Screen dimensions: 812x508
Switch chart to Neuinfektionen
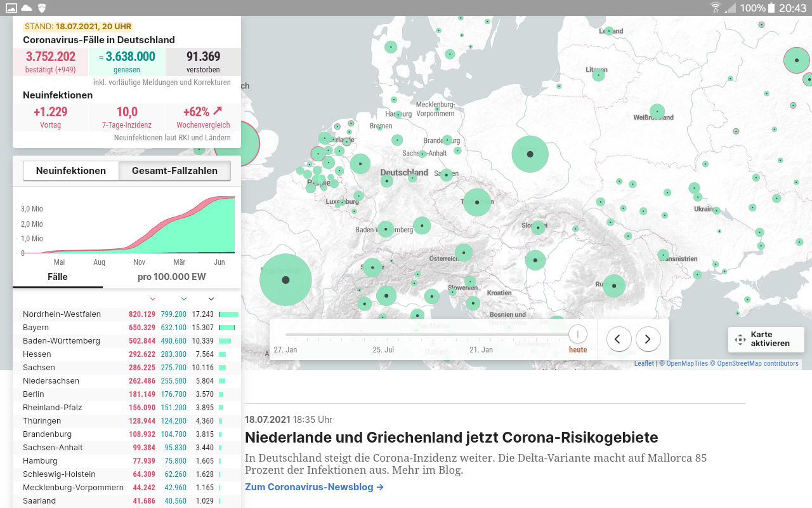(71, 171)
